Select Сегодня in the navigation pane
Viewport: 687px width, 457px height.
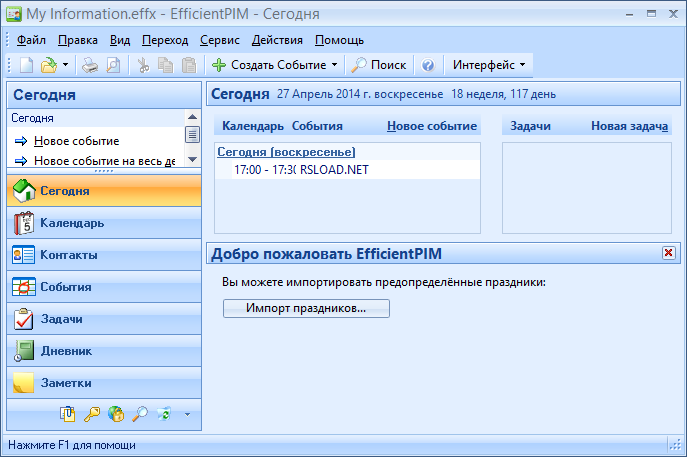(104, 191)
